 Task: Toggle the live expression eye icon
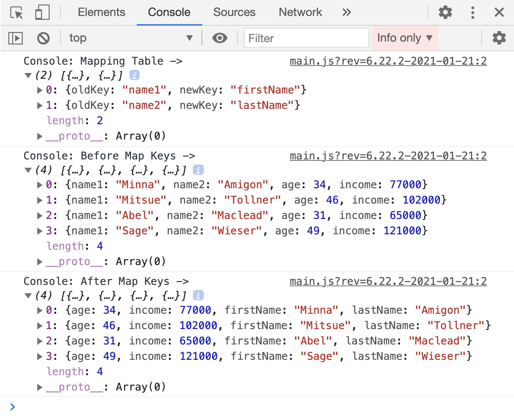click(220, 38)
